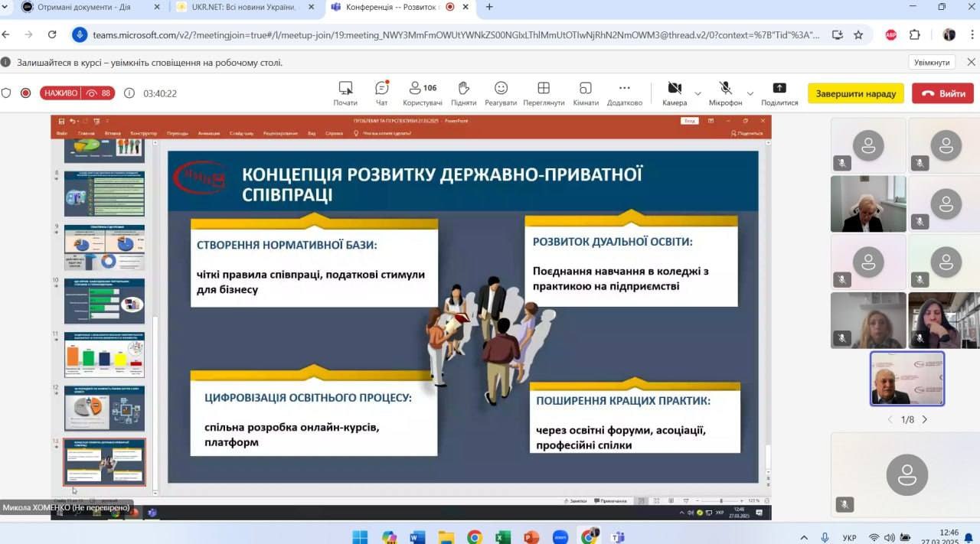Screen dimensions: 980x544
Task: Open Zoom from the taskbar
Action: pyautogui.click(x=560, y=537)
